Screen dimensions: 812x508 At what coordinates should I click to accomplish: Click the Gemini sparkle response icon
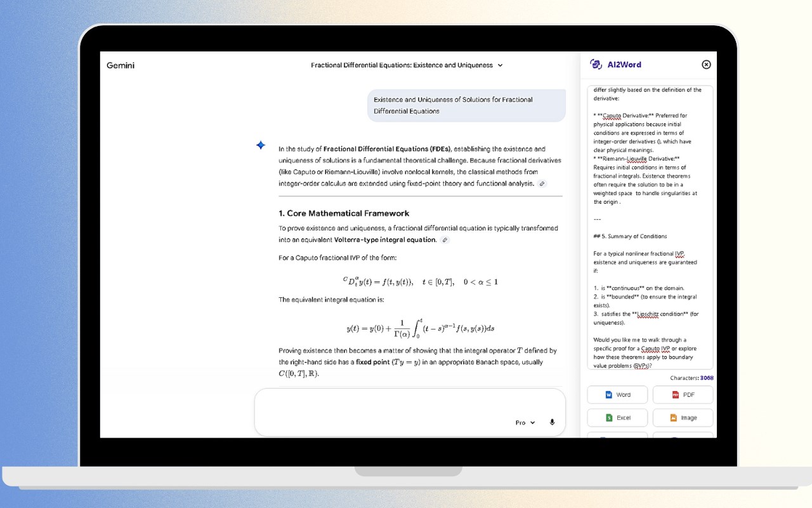[x=260, y=145]
